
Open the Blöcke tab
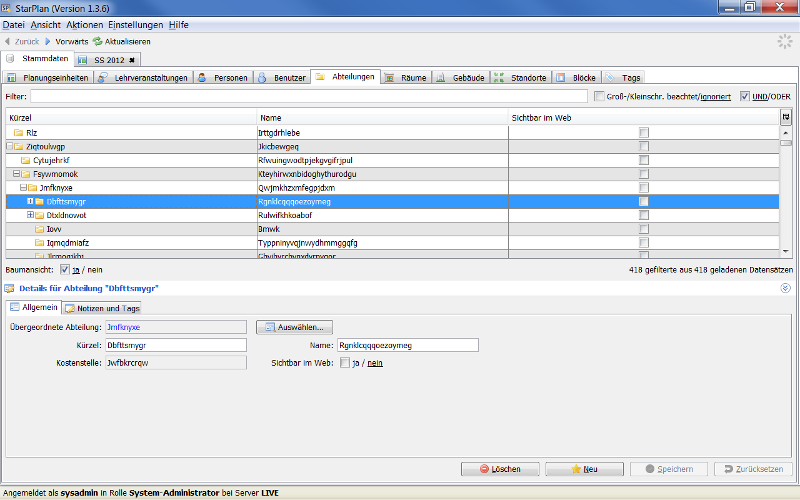click(x=577, y=78)
